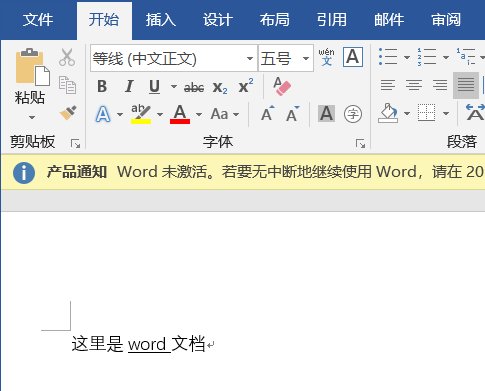The image size is (485, 391).
Task: Align text left
Action: click(388, 85)
